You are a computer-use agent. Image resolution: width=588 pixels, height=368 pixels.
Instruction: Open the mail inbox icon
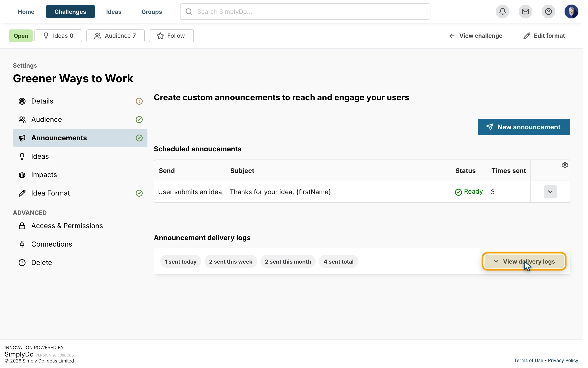click(525, 11)
